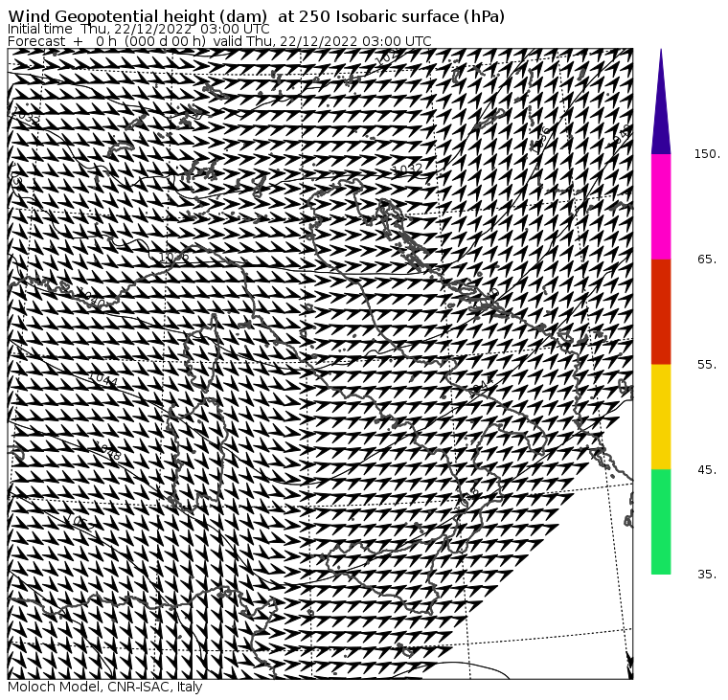Click the yellow color bar segment
This screenshot has height=700, width=728.
(661, 417)
